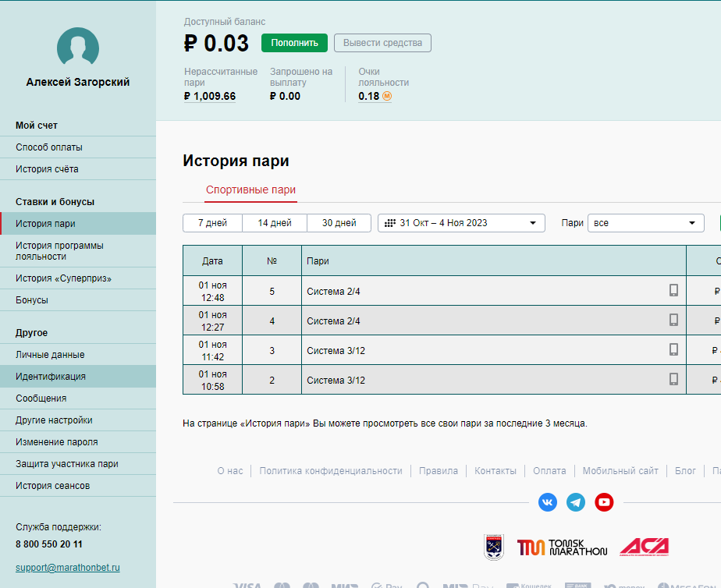Click the ₽ 1,009.66 unsettled bets value
The image size is (721, 588).
(x=210, y=96)
